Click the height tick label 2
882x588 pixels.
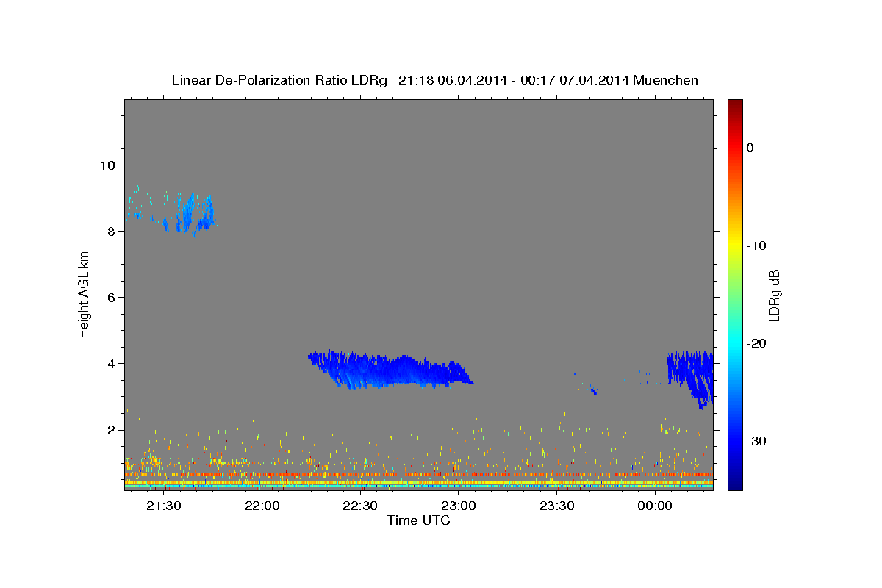click(x=111, y=429)
